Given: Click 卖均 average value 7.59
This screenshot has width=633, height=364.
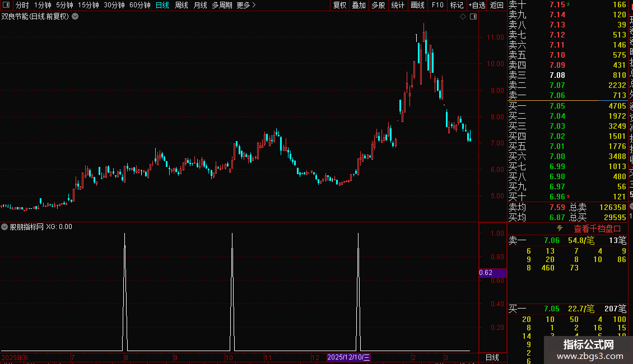Looking at the screenshot, I should pyautogui.click(x=557, y=207).
